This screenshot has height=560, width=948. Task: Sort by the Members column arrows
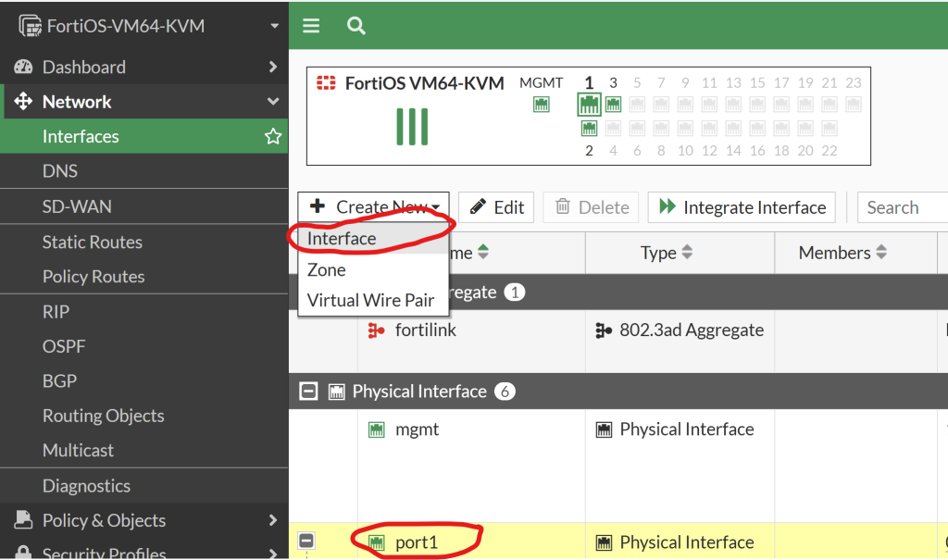coord(881,252)
